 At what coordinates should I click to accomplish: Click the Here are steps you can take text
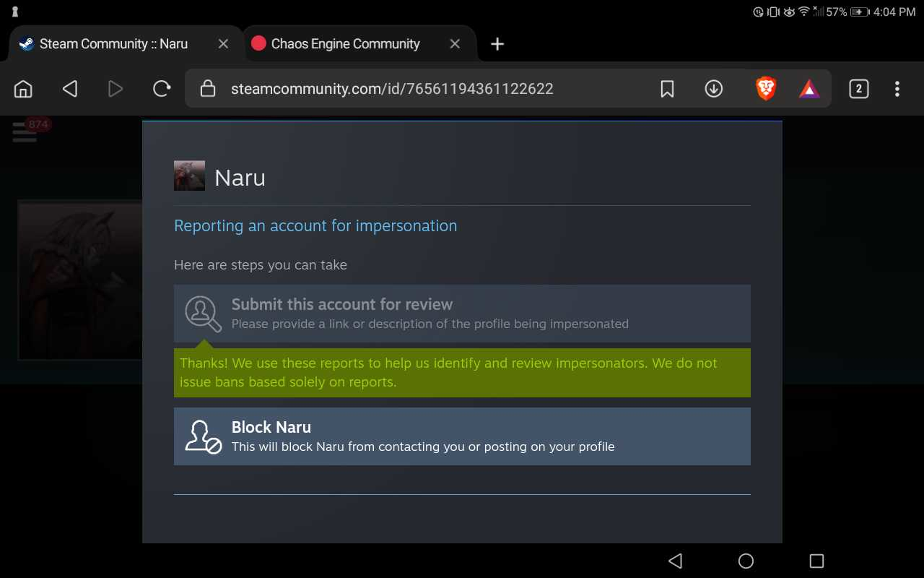point(261,265)
